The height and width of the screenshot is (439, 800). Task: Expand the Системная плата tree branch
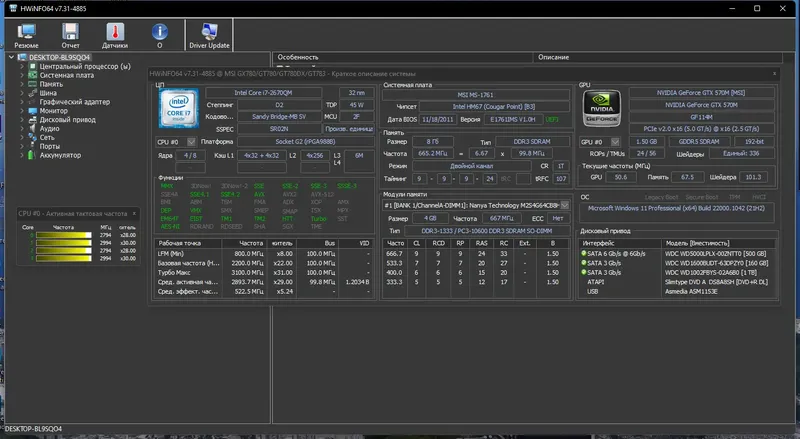click(x=22, y=75)
